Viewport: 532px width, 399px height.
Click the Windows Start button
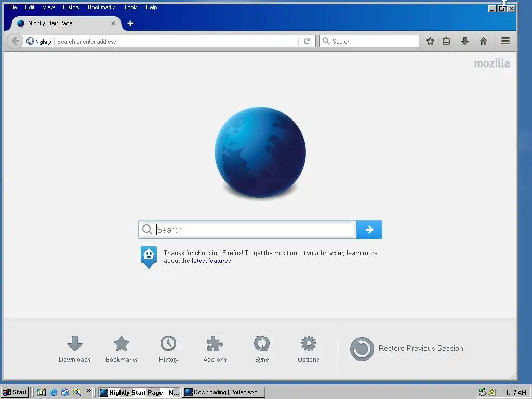(x=15, y=392)
